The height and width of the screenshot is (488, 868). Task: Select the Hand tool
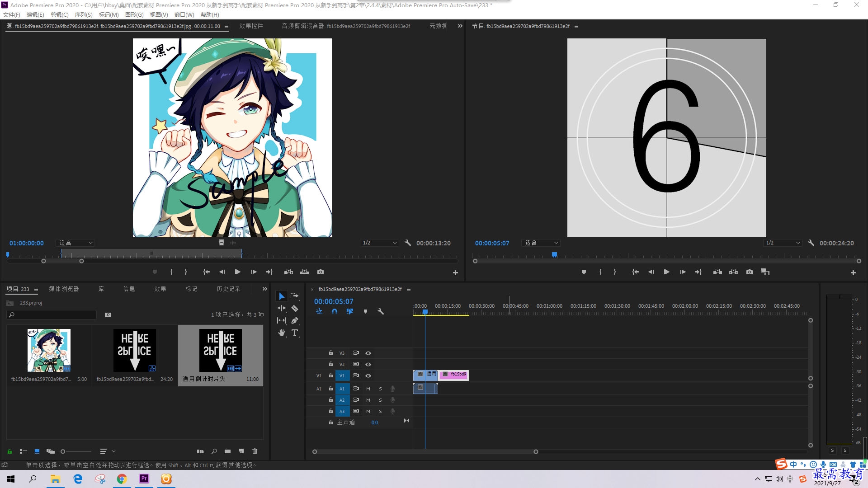coord(282,333)
